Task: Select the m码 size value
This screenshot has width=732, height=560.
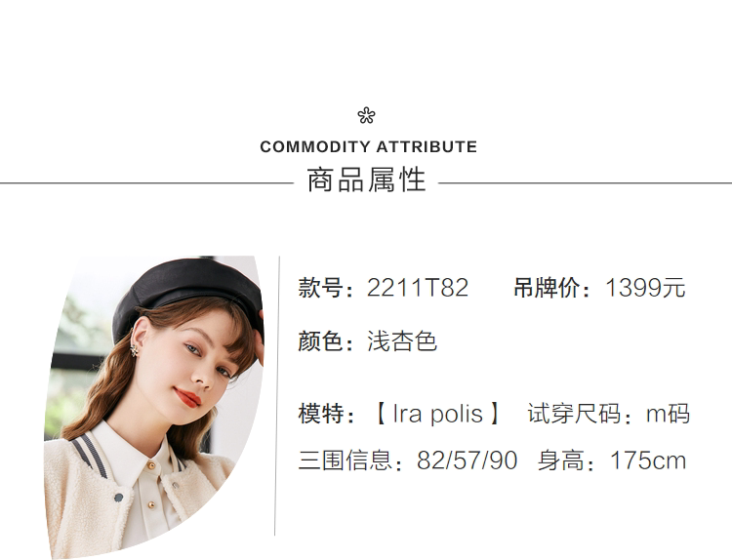Action: click(x=668, y=414)
